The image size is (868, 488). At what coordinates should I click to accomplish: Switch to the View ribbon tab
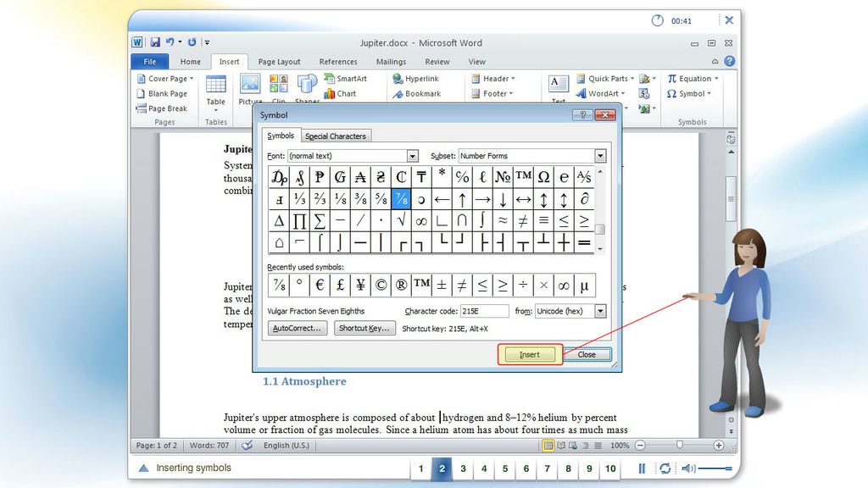pyautogui.click(x=476, y=61)
